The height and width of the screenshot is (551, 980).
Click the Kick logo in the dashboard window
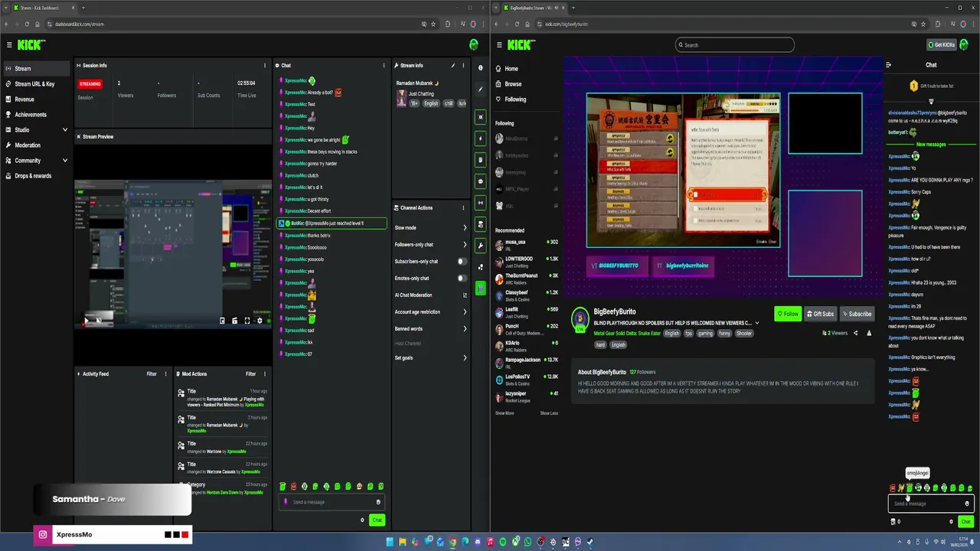click(31, 45)
